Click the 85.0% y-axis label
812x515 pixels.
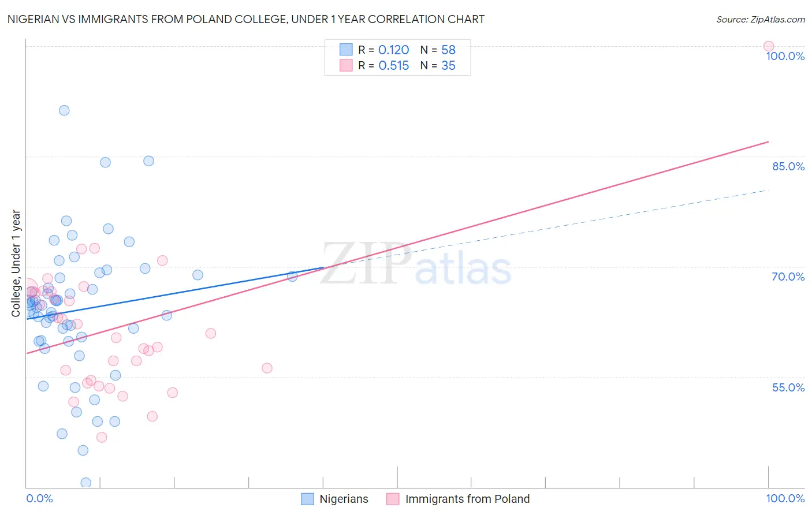click(x=788, y=166)
